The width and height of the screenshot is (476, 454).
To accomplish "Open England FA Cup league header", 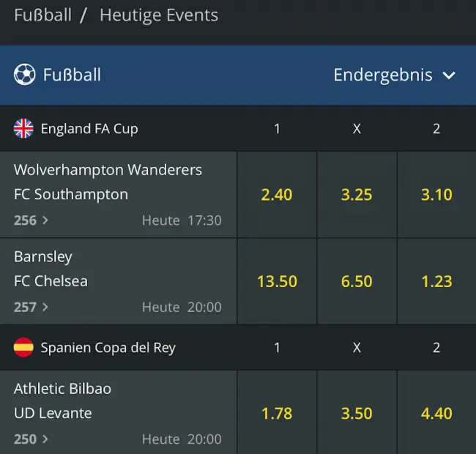I will [89, 129].
